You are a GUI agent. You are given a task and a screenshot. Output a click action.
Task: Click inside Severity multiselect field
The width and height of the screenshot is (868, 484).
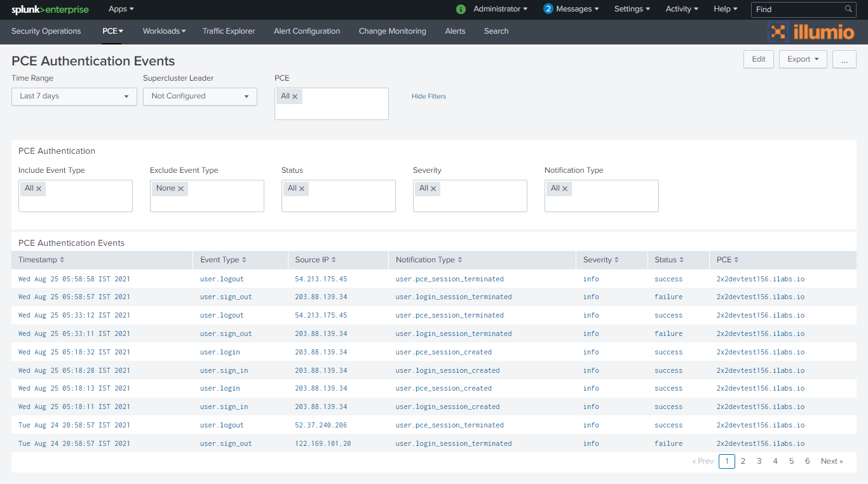click(470, 196)
